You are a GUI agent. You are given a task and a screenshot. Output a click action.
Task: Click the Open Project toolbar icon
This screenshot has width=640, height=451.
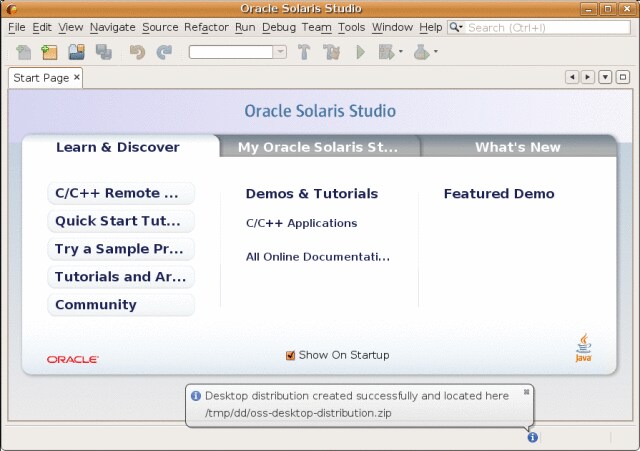pos(76,52)
